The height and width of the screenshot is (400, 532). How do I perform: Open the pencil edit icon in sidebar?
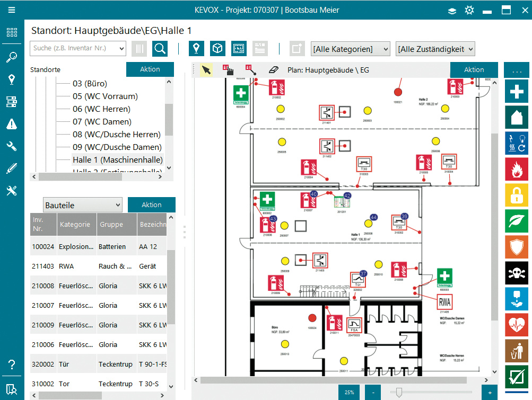pyautogui.click(x=12, y=168)
